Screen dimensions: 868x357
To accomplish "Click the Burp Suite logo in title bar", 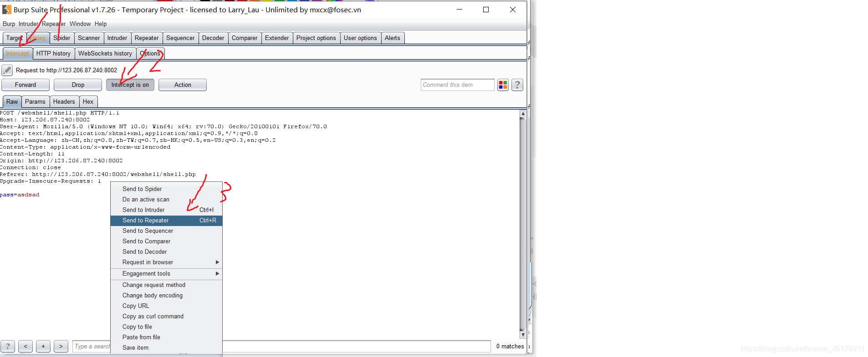I will [x=6, y=10].
